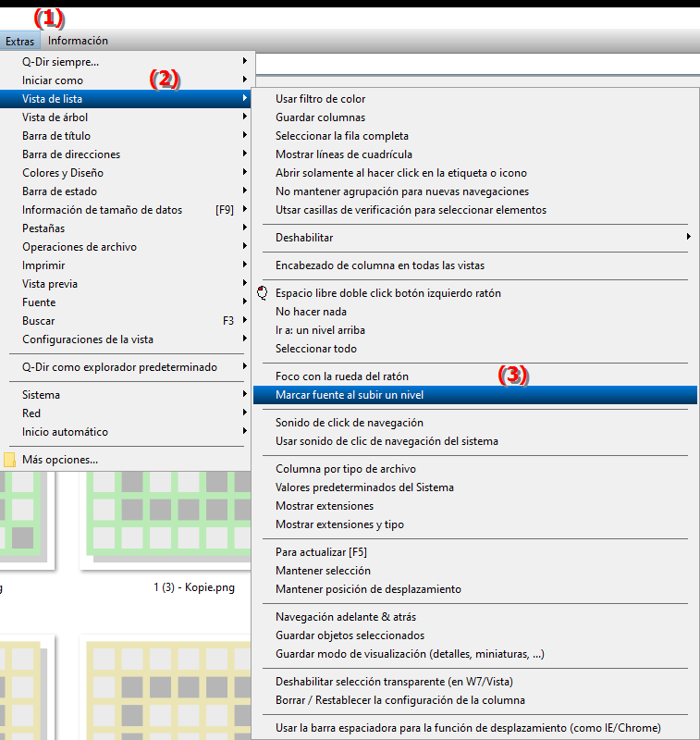Screen dimensions: 700x740
Task: Open Colores y Diseño submenu
Action: [x=128, y=173]
